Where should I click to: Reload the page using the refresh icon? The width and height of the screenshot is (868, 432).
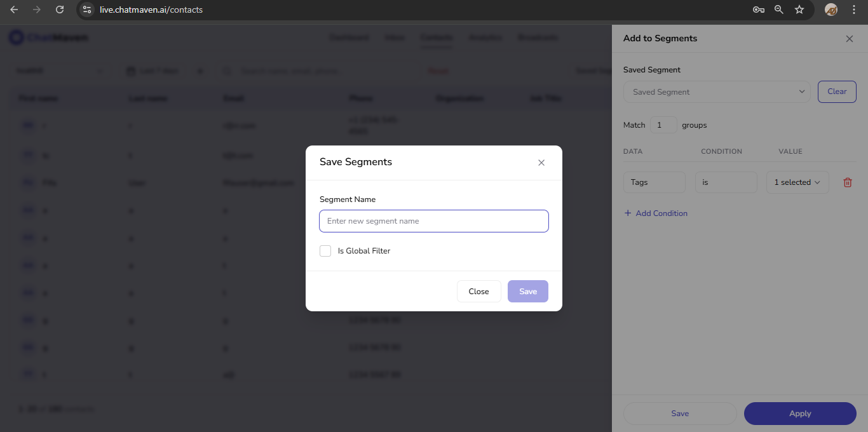[x=59, y=10]
